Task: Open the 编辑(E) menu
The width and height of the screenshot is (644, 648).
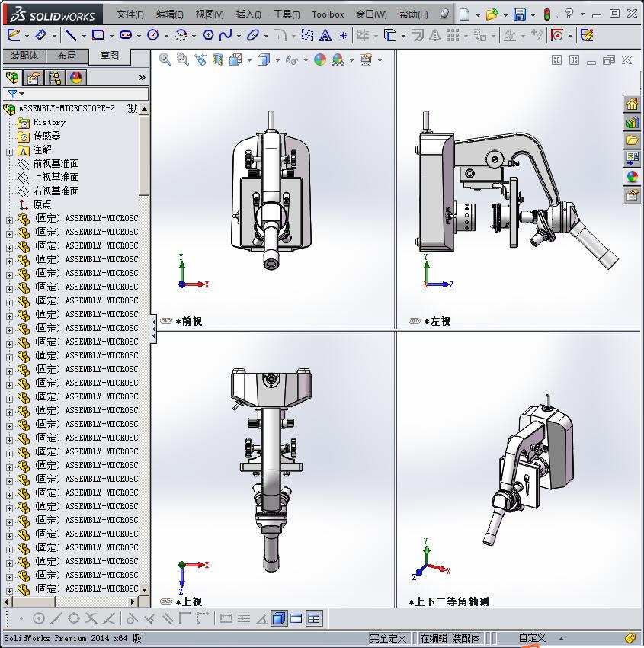Action: tap(170, 14)
